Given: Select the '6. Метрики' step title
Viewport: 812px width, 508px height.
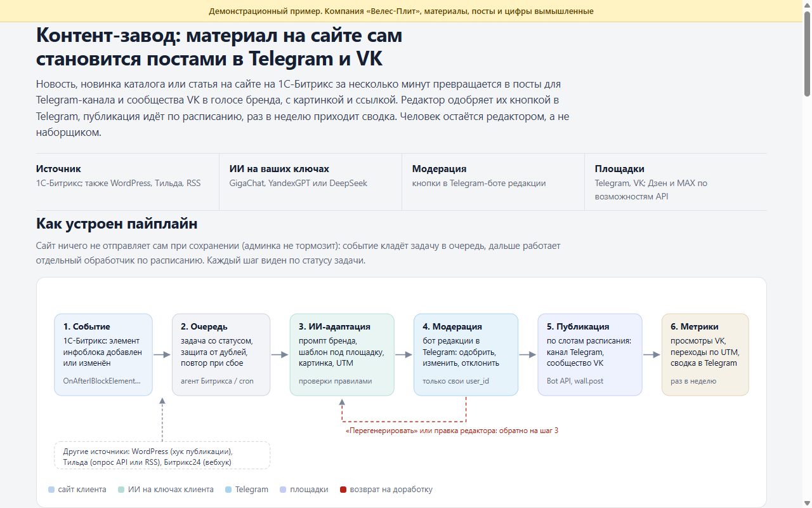Looking at the screenshot, I should [x=695, y=326].
